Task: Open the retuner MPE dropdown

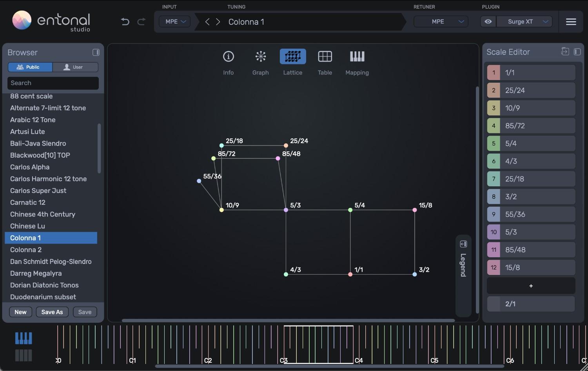Action: [441, 22]
